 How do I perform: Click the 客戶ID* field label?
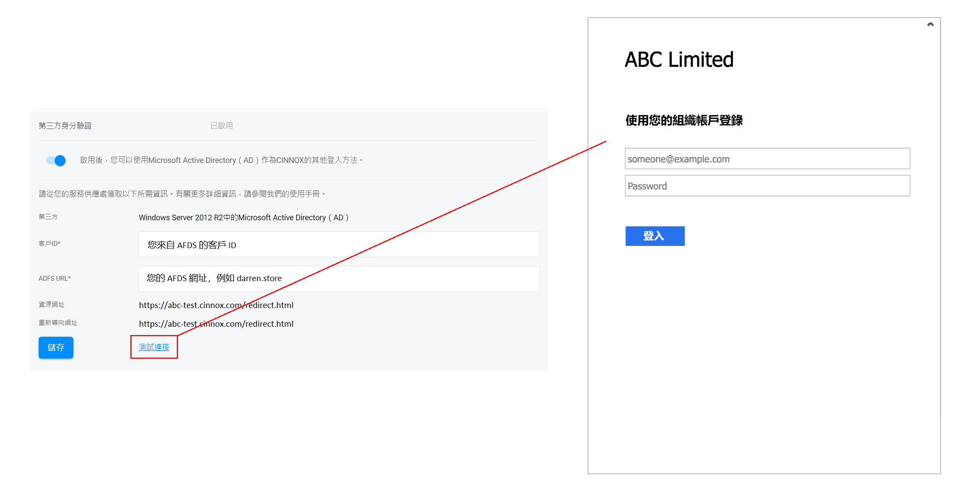(50, 244)
